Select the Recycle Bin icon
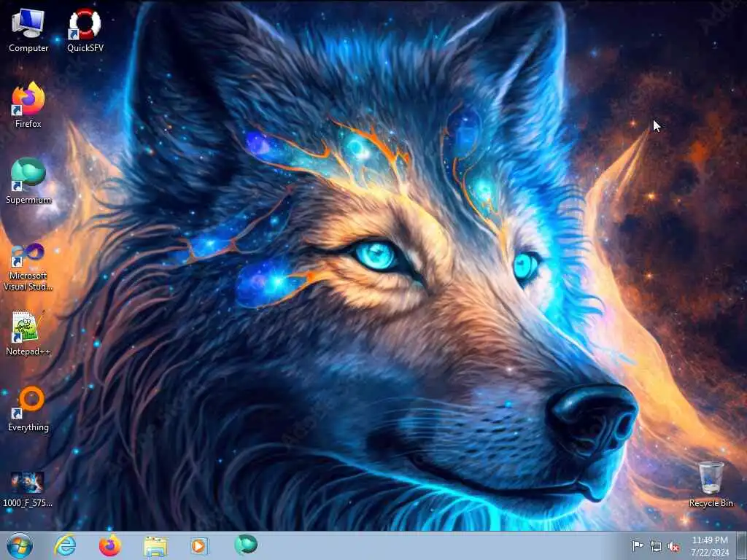Screen dimensions: 747x560 click(x=711, y=484)
